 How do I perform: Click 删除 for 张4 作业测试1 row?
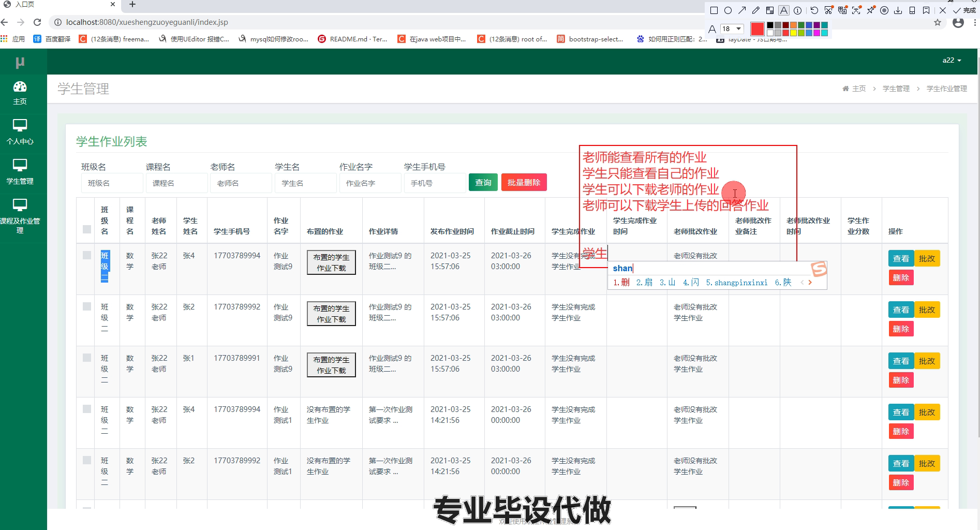tap(901, 431)
